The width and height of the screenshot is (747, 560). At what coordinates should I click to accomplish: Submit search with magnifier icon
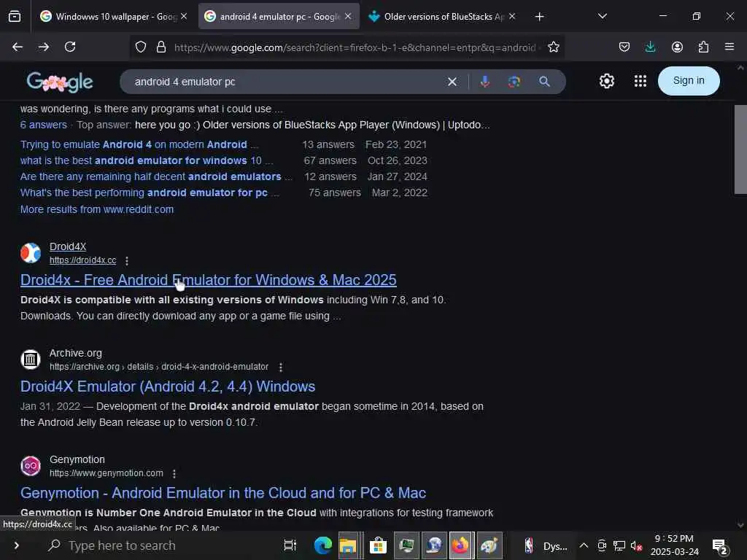pyautogui.click(x=544, y=82)
